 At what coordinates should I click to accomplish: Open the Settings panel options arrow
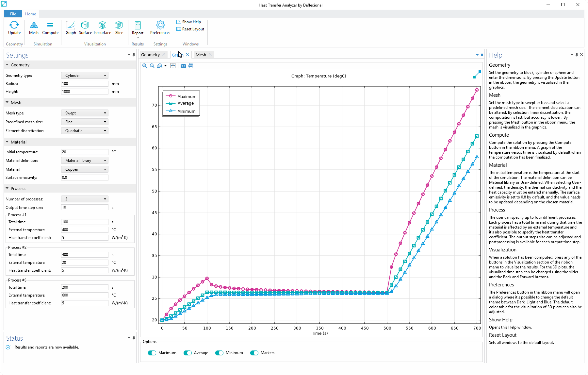[x=129, y=55]
